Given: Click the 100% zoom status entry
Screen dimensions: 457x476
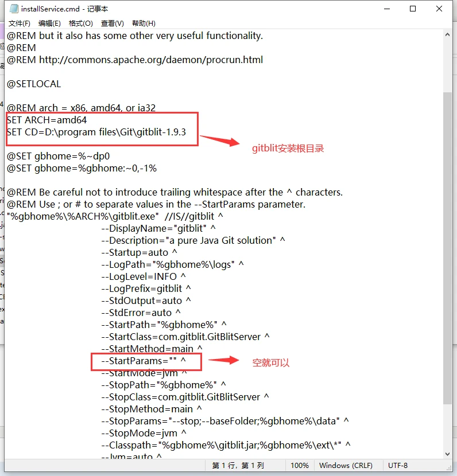Looking at the screenshot, I should [x=300, y=465].
